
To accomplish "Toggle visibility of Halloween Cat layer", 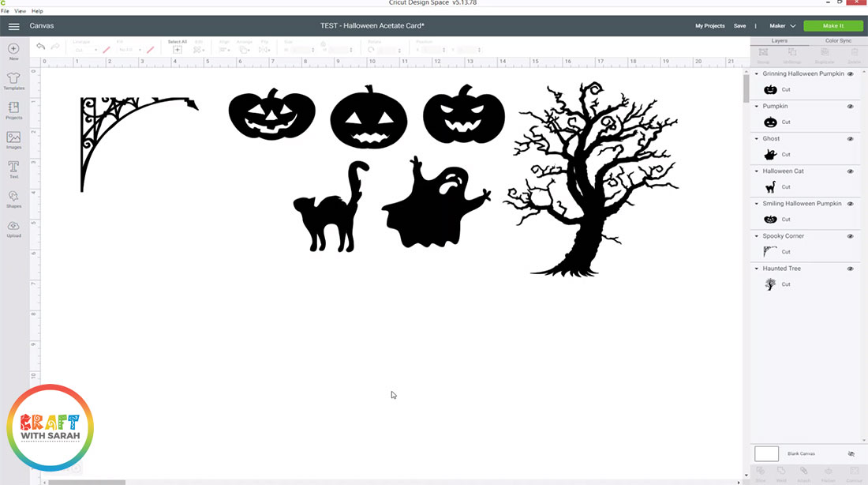I will tap(850, 171).
